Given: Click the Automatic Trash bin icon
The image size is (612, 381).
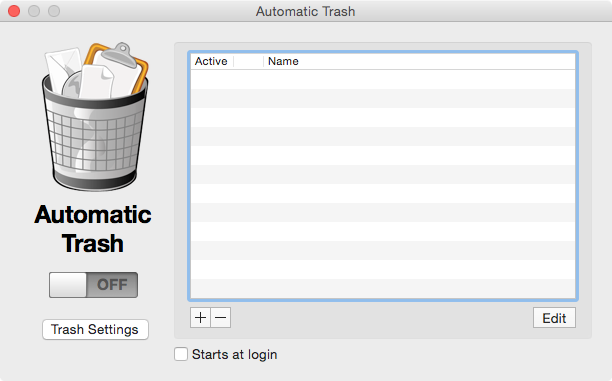Looking at the screenshot, I should point(95,117).
